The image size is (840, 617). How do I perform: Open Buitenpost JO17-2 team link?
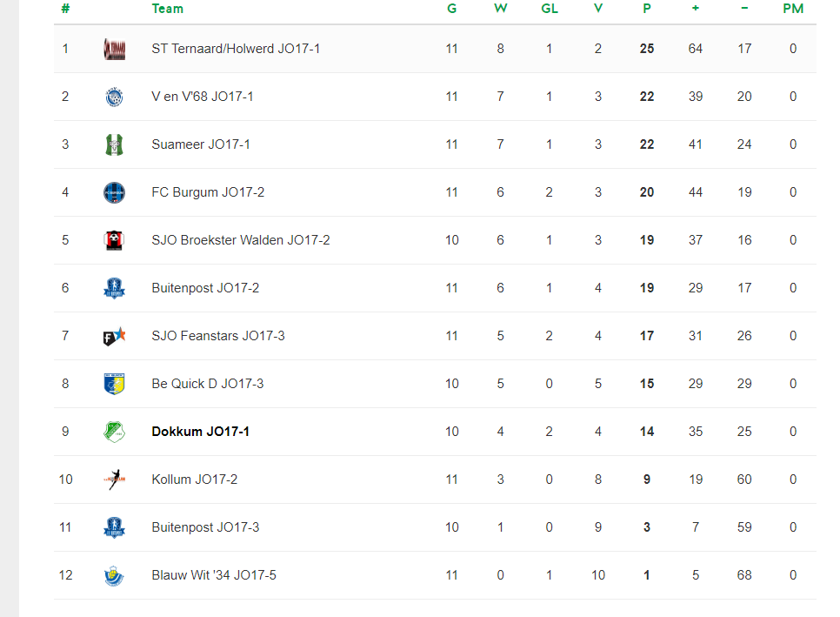pyautogui.click(x=205, y=288)
